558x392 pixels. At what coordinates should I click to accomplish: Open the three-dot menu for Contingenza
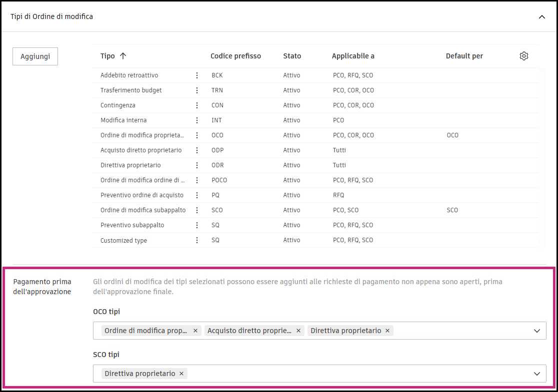pyautogui.click(x=197, y=105)
